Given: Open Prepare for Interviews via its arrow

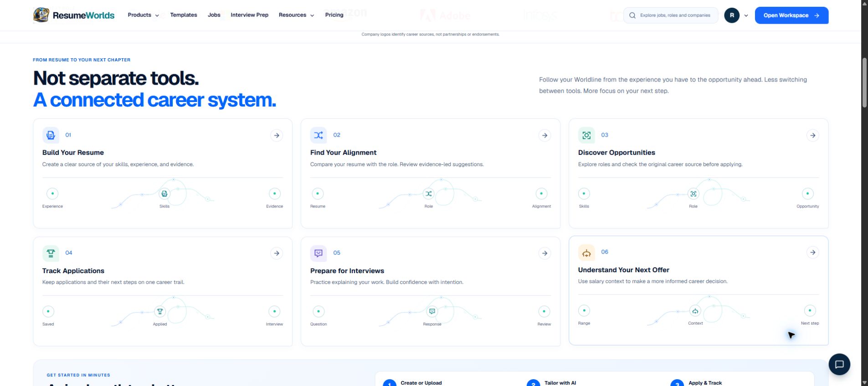Looking at the screenshot, I should click(x=544, y=253).
